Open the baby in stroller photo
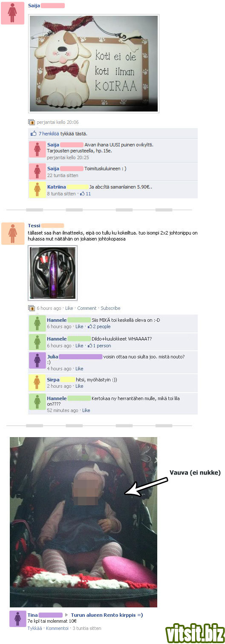The image size is (225, 644). (84, 522)
